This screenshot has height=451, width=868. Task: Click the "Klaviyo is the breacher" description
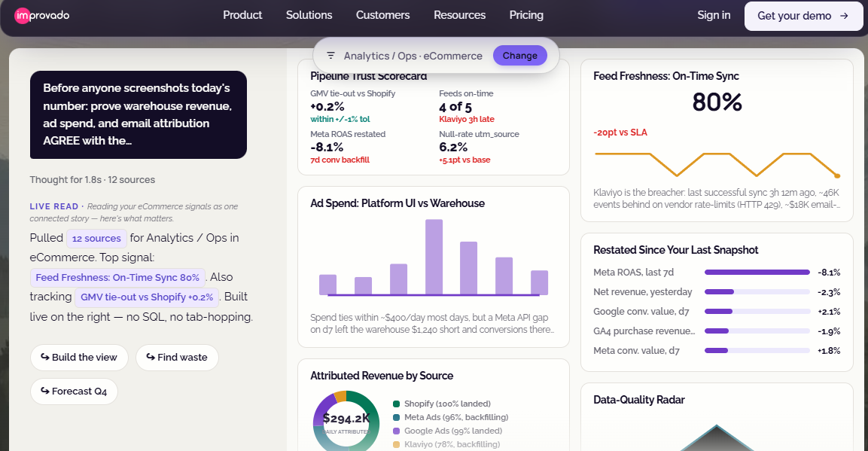(717, 199)
